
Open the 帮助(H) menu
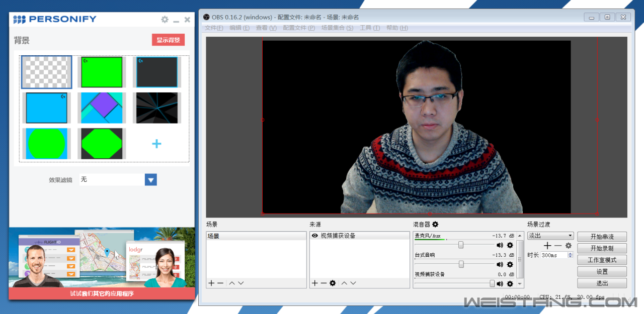click(397, 28)
